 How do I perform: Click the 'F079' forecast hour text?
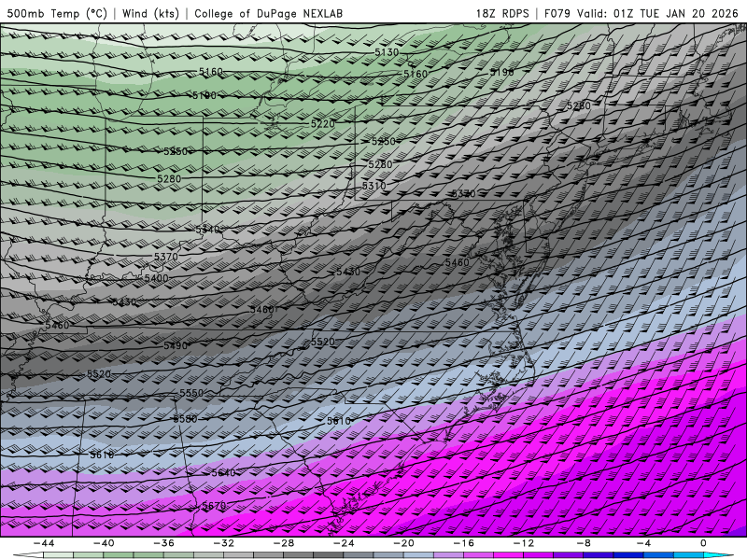click(x=557, y=13)
